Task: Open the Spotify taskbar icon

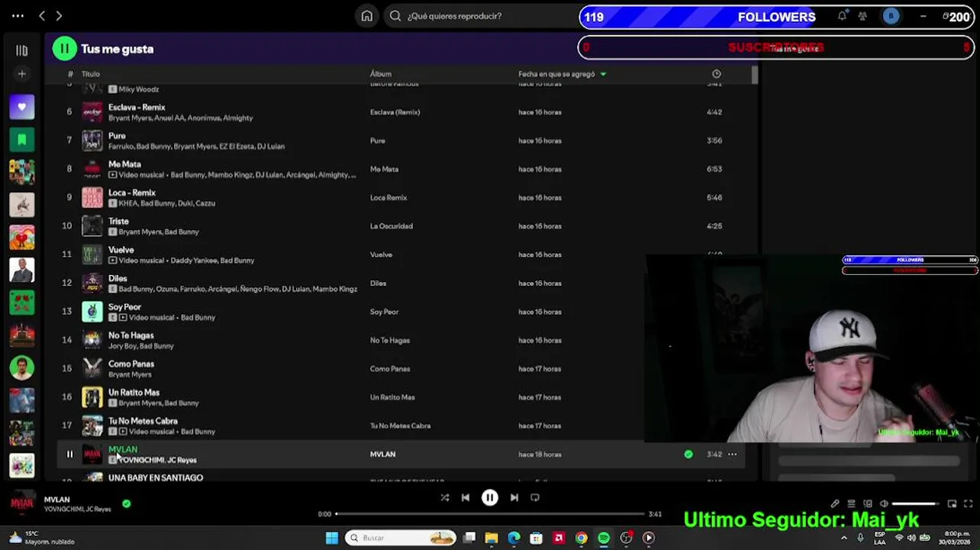Action: point(604,538)
